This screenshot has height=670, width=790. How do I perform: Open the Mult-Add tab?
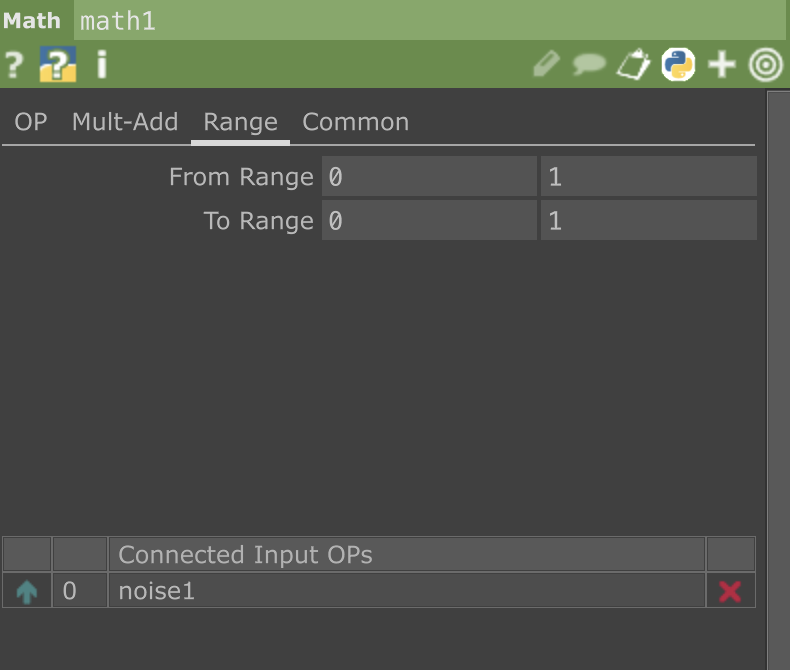[125, 123]
